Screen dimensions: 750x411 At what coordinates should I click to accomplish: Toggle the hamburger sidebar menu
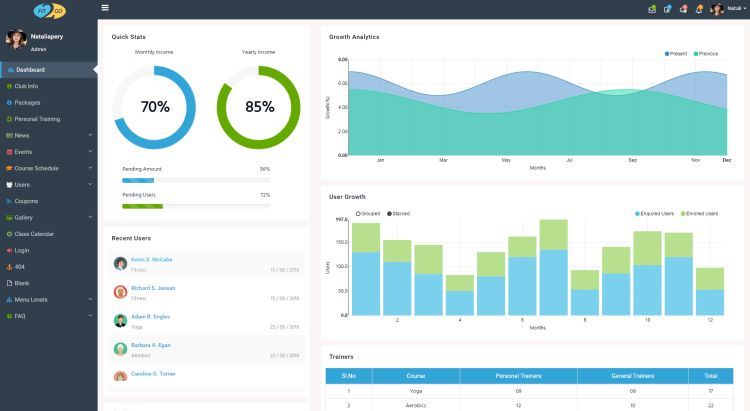tap(105, 8)
